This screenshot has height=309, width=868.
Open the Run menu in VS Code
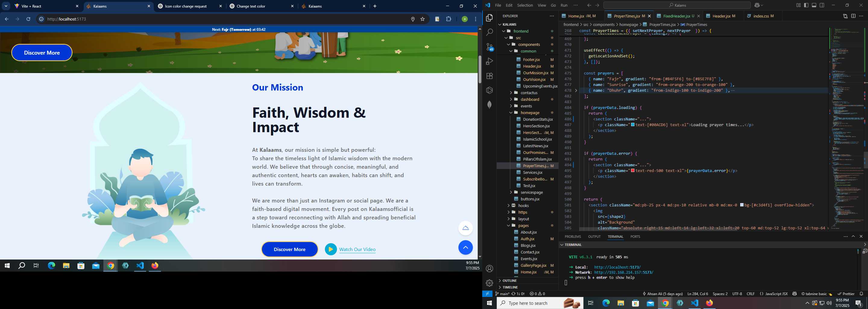564,5
